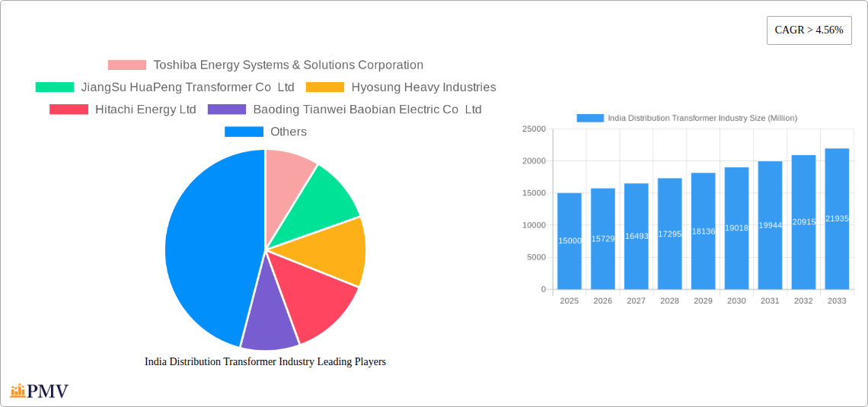Viewport: 868px width, 407px height.
Task: Click the 2027 bar showing 16493
Action: (636, 236)
